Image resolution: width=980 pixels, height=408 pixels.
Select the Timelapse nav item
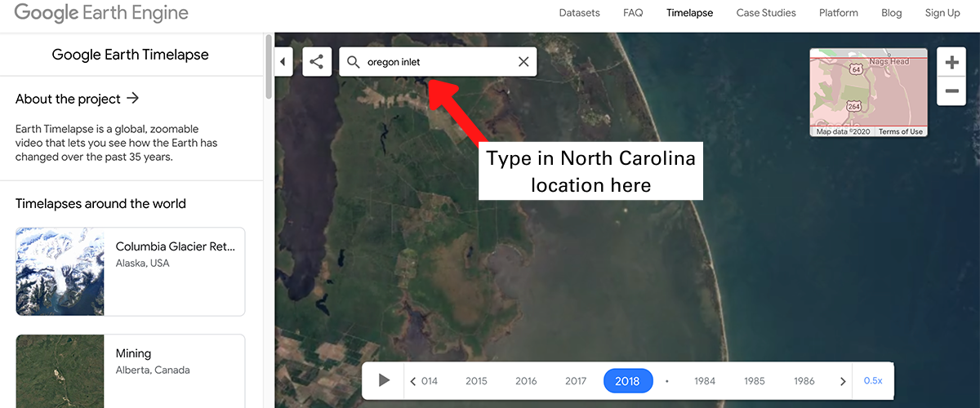[689, 13]
